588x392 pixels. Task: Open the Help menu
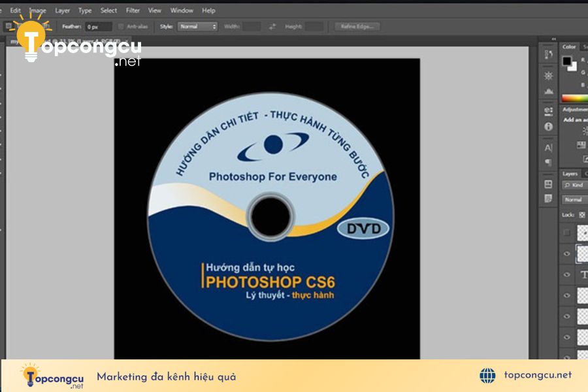[x=208, y=10]
